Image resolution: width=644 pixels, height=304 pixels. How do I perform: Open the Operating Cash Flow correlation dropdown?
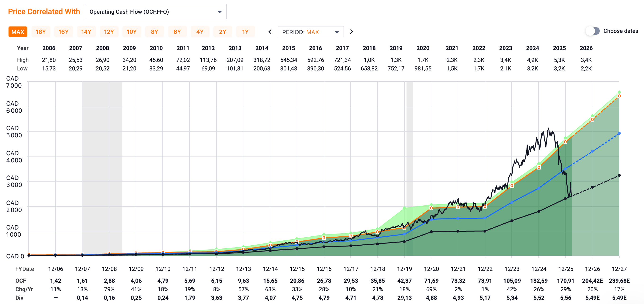pyautogui.click(x=156, y=12)
